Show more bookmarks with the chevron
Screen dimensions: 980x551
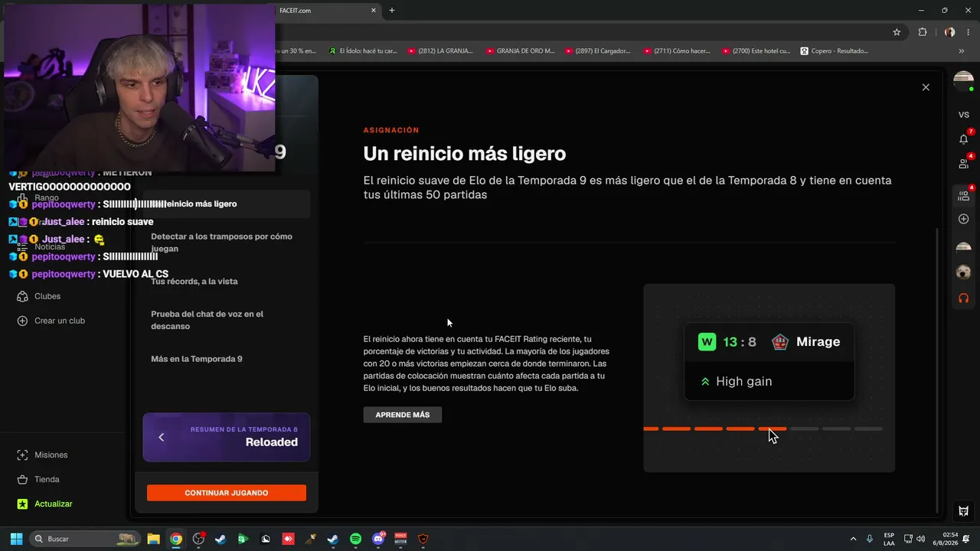point(962,51)
